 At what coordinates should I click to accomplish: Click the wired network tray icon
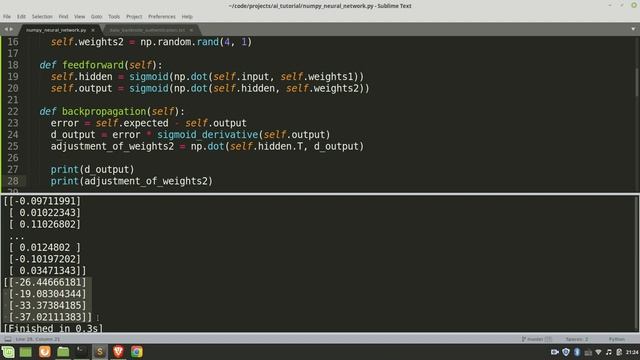pos(588,352)
